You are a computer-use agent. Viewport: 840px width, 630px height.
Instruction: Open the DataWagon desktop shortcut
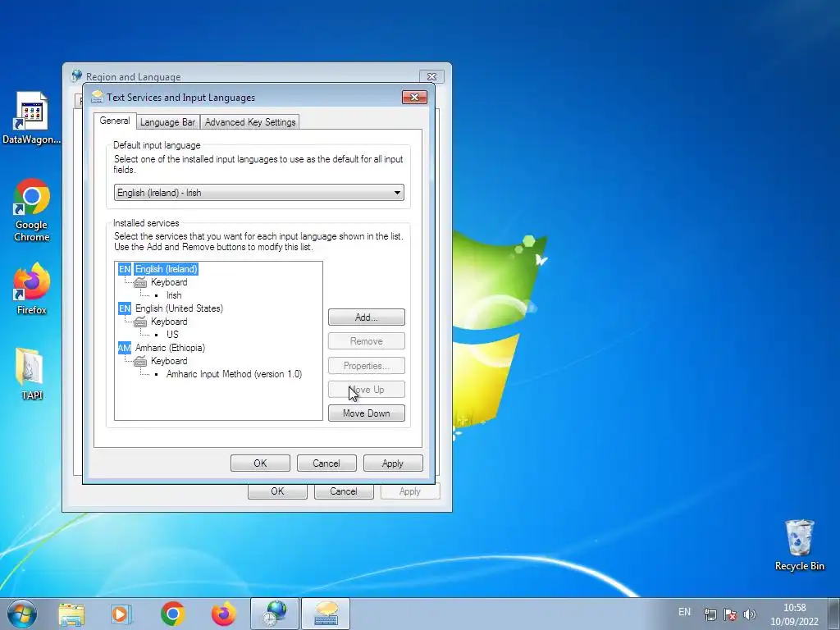[x=32, y=118]
